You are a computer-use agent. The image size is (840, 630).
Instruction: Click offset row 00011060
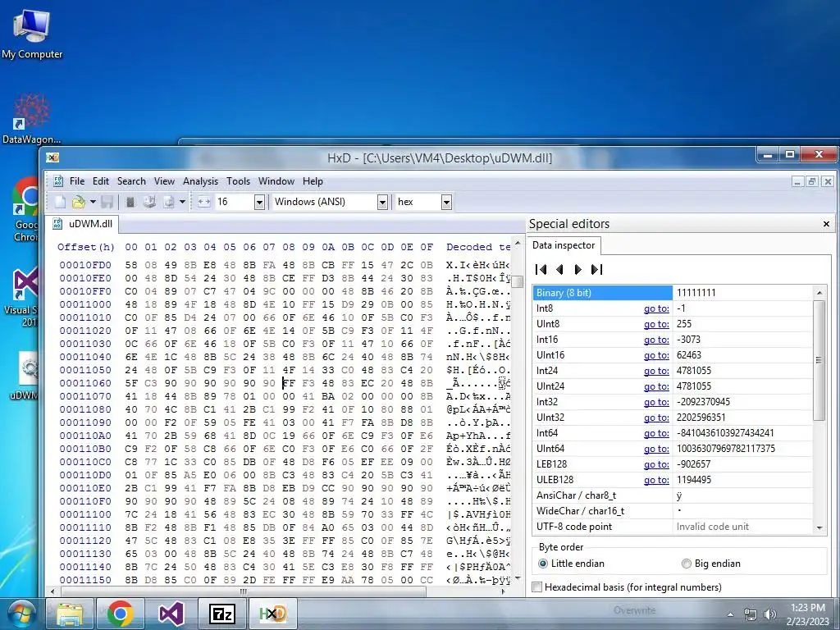click(85, 383)
